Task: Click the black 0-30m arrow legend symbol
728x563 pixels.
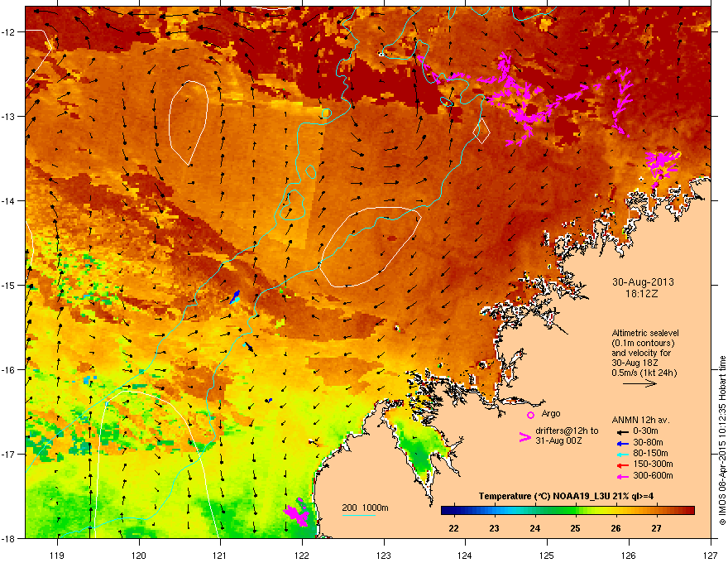Action: coord(622,432)
